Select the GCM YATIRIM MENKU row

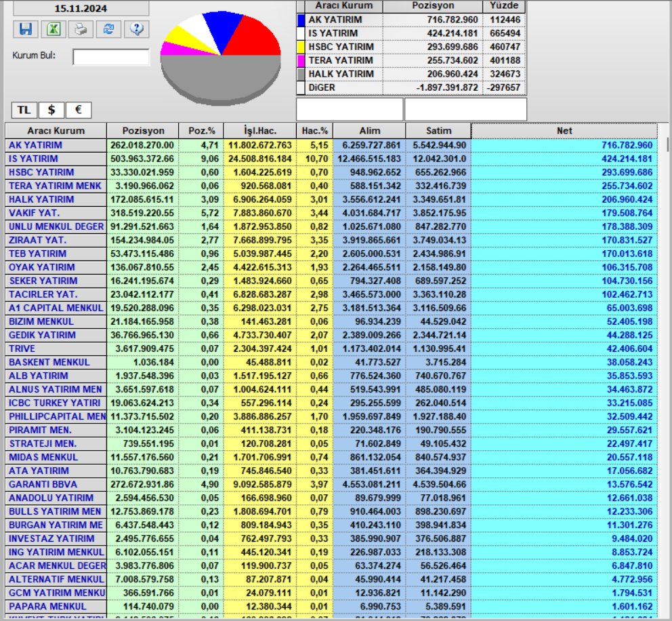pyautogui.click(x=331, y=594)
